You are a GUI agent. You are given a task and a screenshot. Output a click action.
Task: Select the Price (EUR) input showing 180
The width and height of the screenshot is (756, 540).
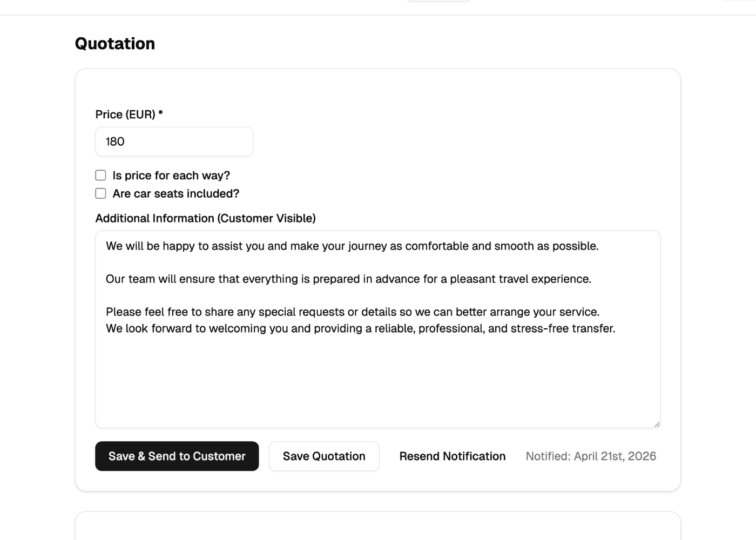tap(174, 141)
